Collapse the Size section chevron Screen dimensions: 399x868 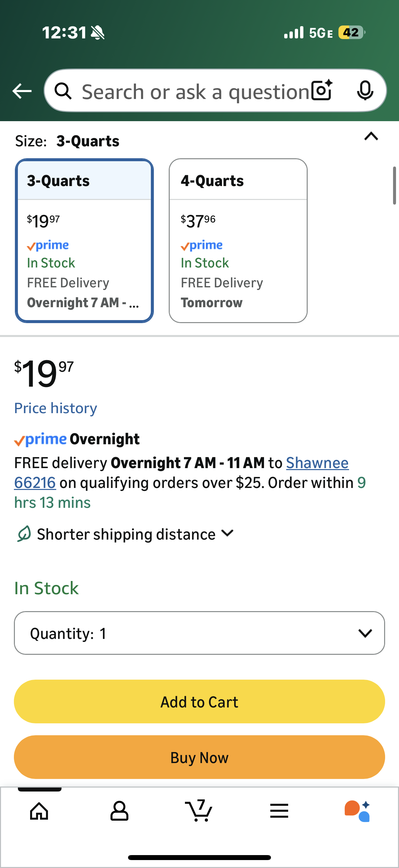pos(371,136)
